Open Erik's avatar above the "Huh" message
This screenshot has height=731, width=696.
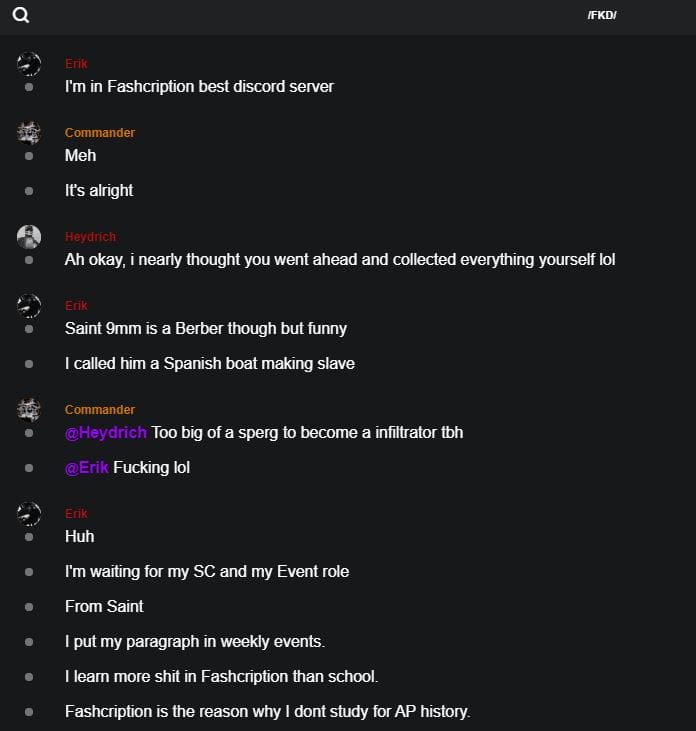[29, 514]
